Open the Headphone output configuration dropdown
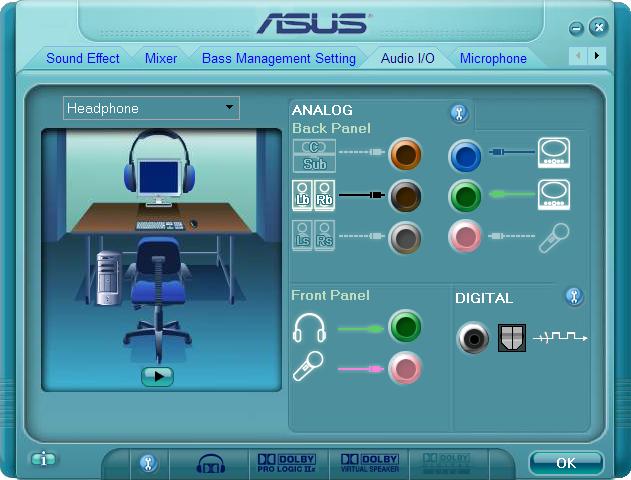The height and width of the screenshot is (480, 631). pyautogui.click(x=151, y=108)
